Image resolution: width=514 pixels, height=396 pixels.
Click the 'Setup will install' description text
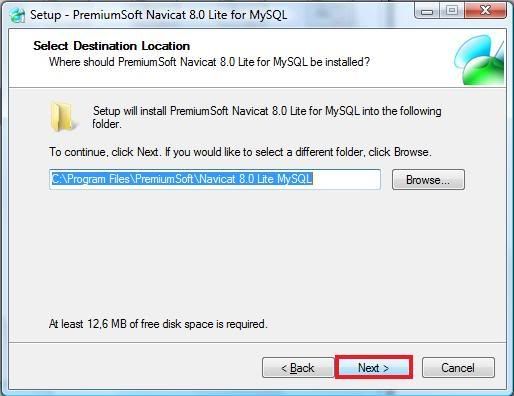[x=267, y=117]
